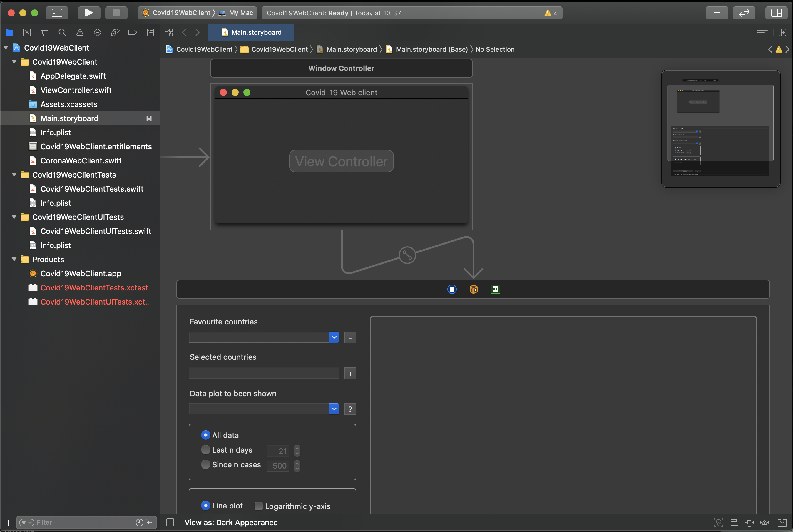Open the Report navigator list icon
793x532 pixels.
click(x=150, y=32)
